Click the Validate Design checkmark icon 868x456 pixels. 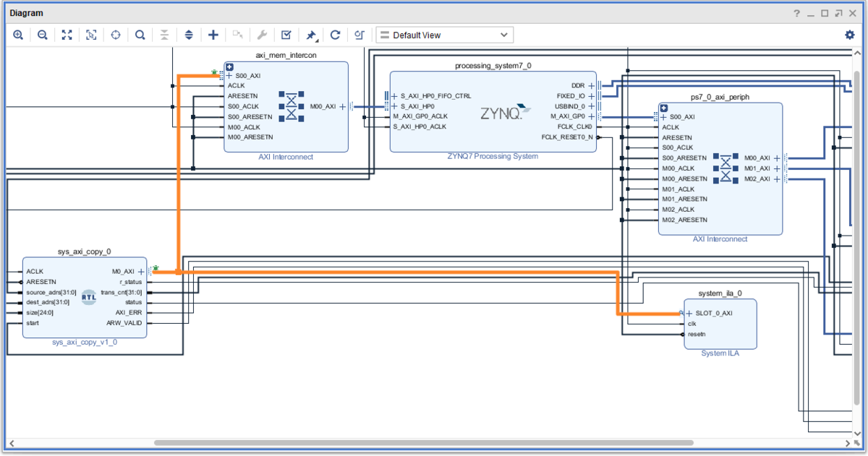click(x=286, y=35)
